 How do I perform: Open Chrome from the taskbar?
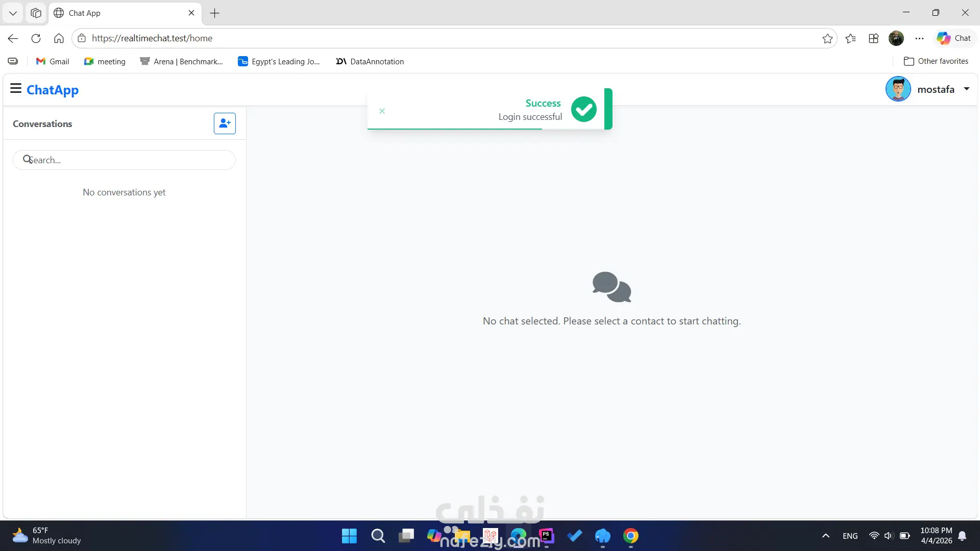tap(630, 536)
